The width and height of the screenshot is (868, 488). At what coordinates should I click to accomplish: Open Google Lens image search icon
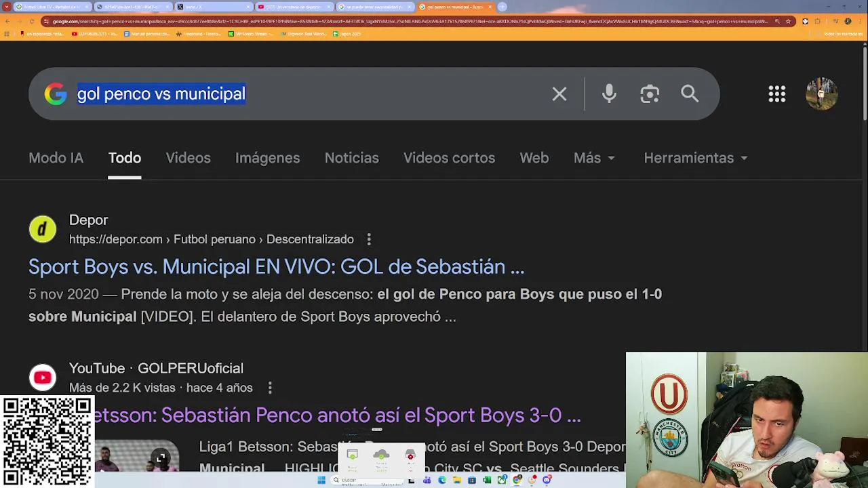[x=650, y=94]
